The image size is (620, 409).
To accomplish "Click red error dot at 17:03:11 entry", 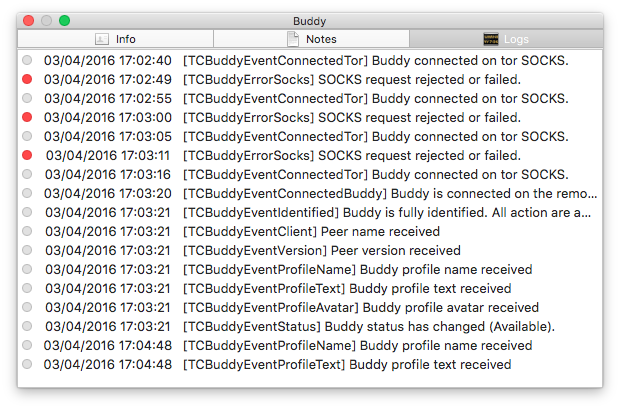I will [x=27, y=155].
